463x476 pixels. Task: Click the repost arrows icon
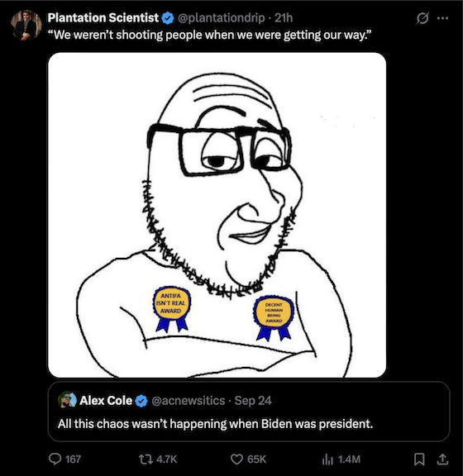[x=145, y=459]
